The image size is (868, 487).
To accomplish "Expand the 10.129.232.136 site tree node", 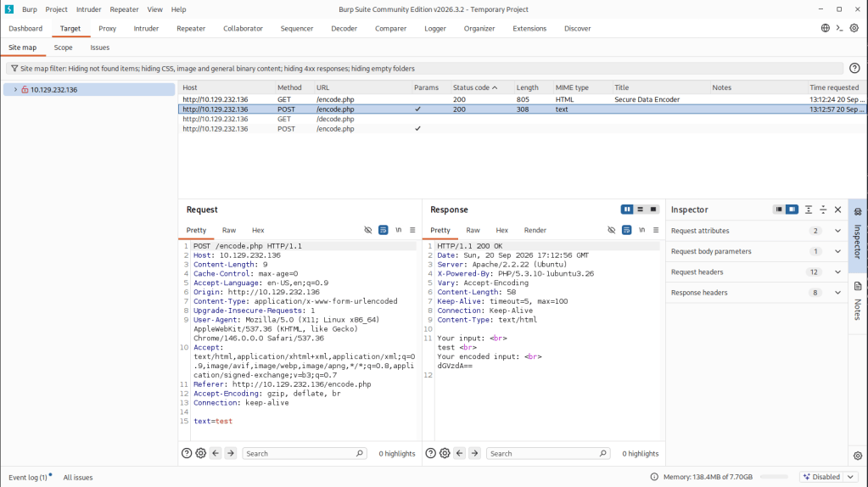I will tap(15, 90).
